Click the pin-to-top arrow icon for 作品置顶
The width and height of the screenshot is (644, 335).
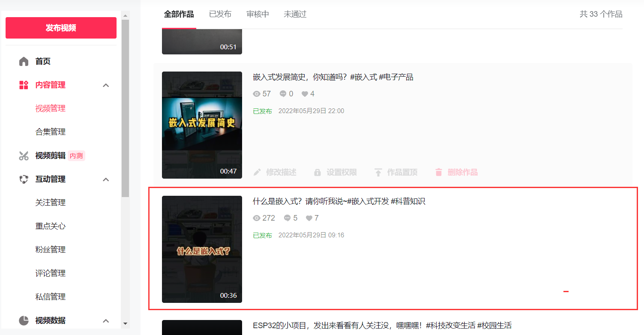[x=378, y=172]
